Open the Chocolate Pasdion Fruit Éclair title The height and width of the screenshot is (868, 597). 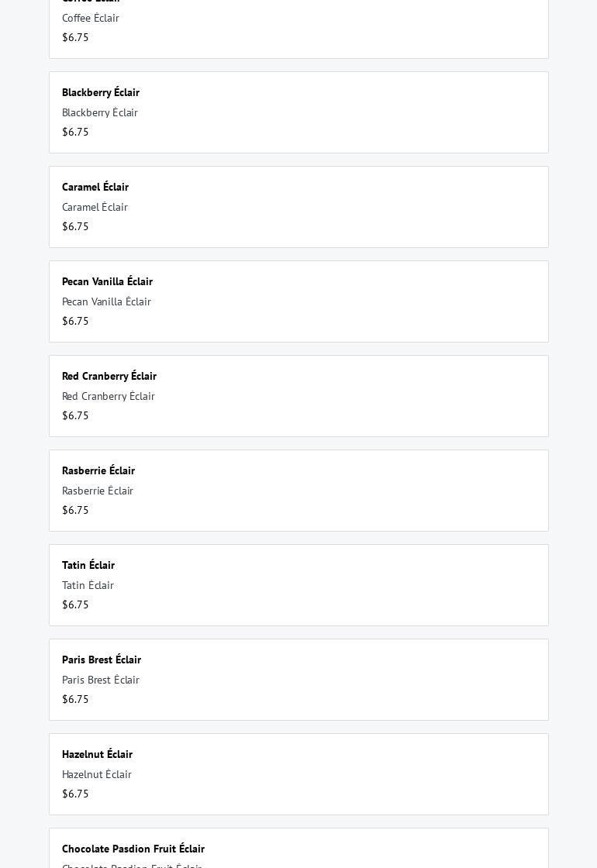[x=133, y=849]
